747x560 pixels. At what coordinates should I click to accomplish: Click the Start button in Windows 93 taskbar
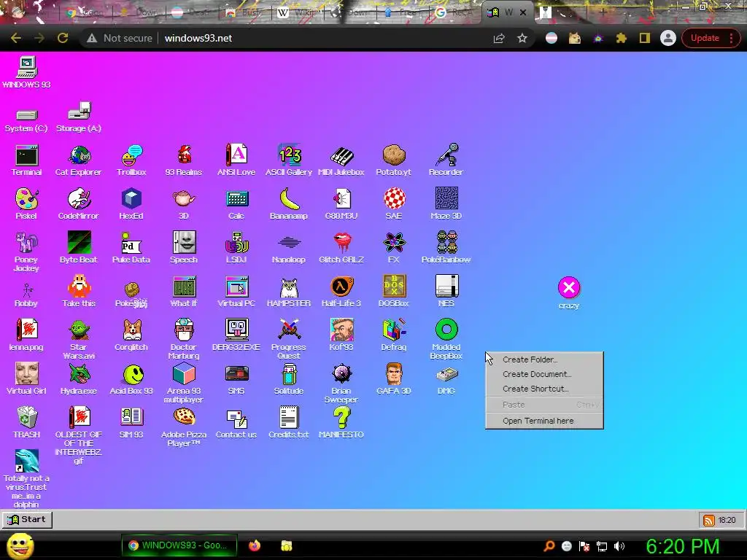click(27, 519)
